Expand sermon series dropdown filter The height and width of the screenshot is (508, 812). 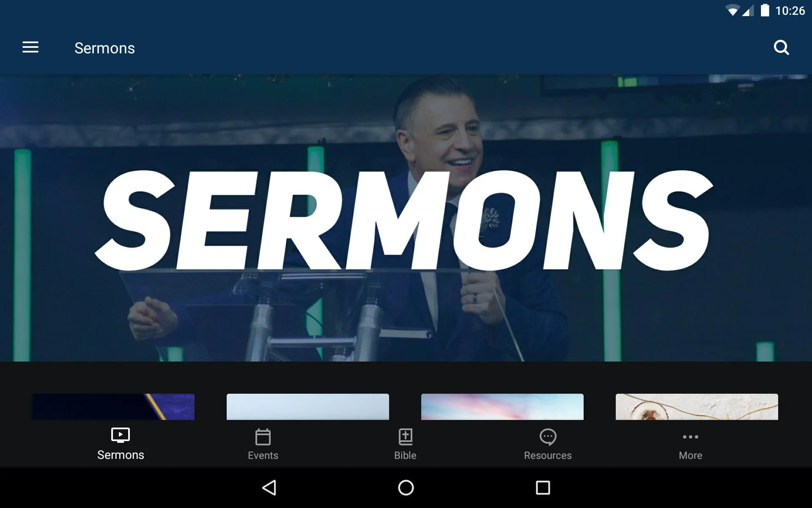(30, 48)
